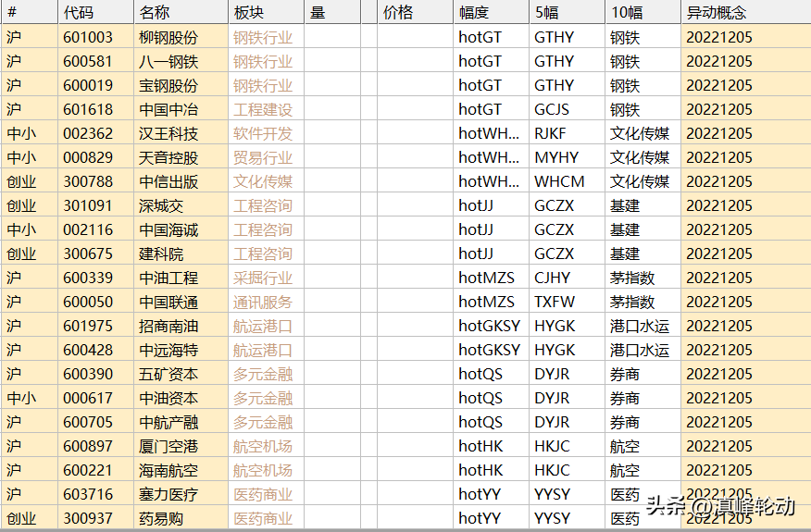
Task: Click the 10幅 column header
Action: 643,12
